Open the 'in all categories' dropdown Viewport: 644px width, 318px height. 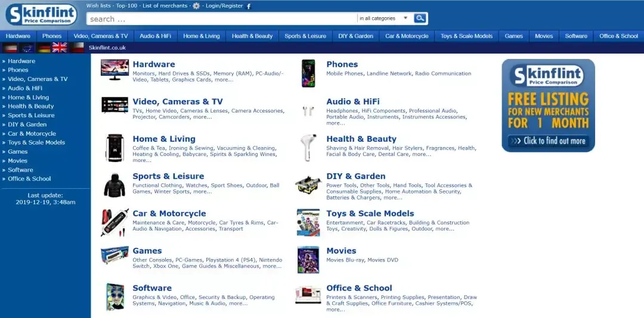[383, 18]
